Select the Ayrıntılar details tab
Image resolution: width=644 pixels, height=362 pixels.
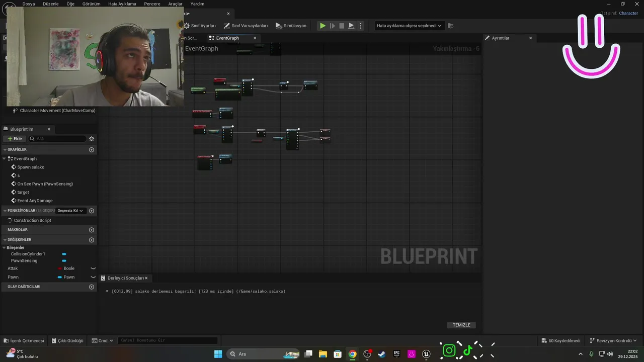click(501, 38)
